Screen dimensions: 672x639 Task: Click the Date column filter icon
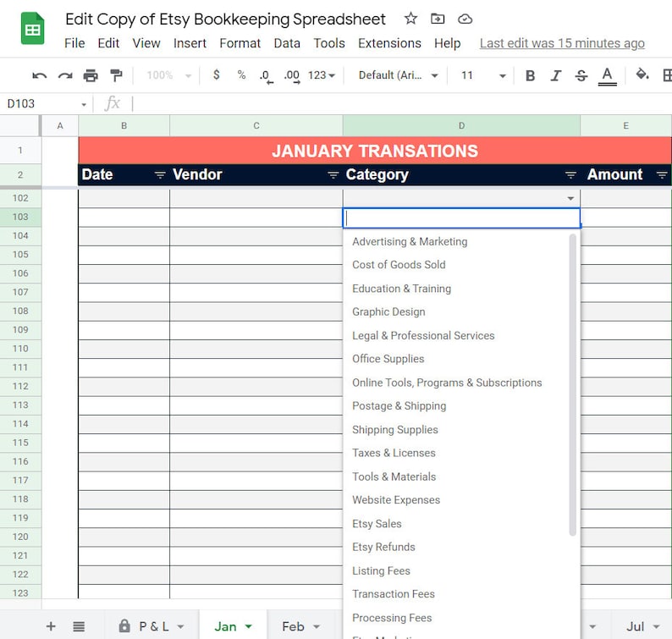(160, 175)
